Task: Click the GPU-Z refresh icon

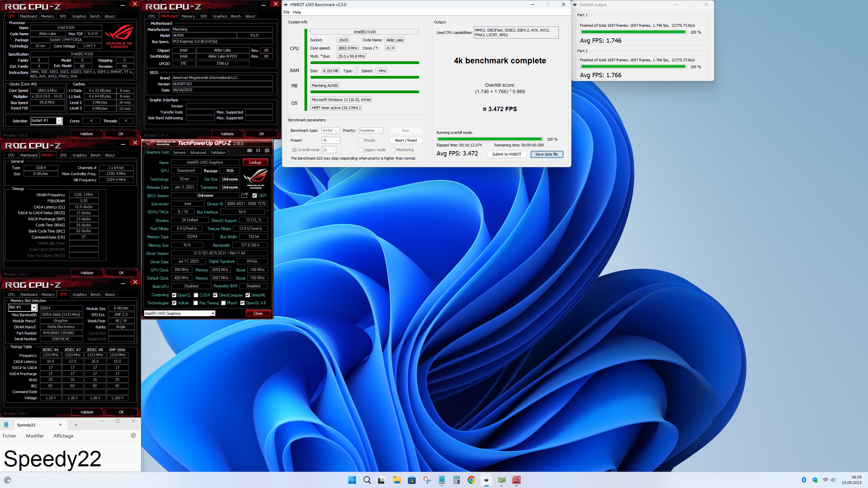Action: [258, 150]
